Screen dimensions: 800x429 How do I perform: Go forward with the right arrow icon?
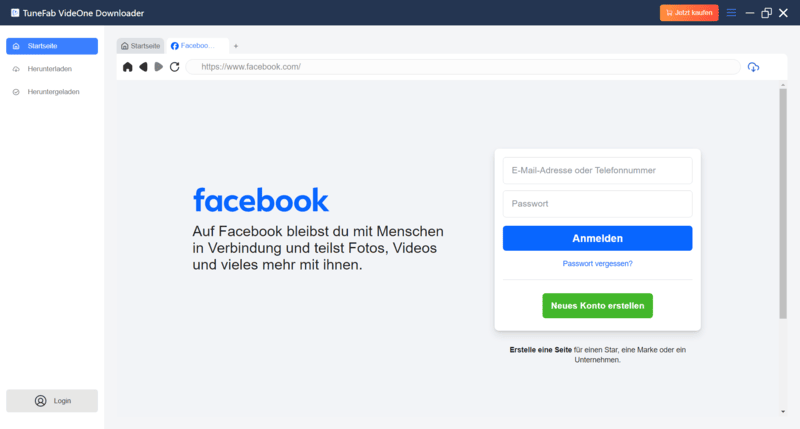click(x=159, y=67)
